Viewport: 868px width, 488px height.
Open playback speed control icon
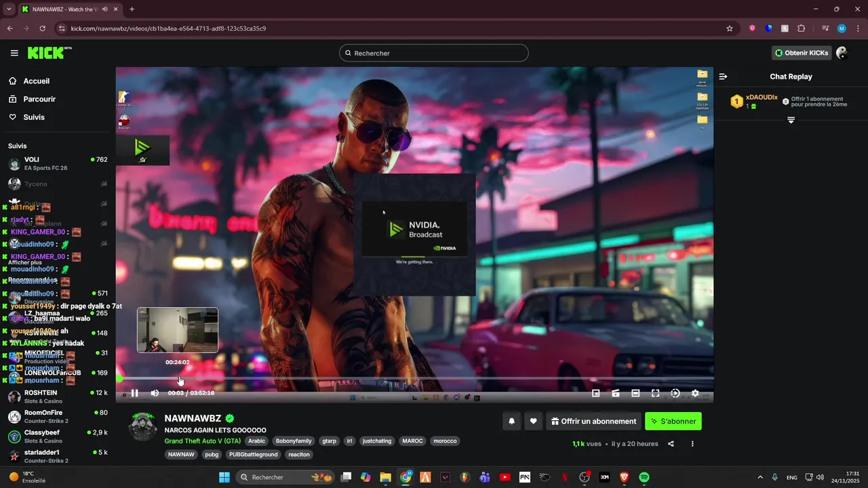click(x=675, y=393)
